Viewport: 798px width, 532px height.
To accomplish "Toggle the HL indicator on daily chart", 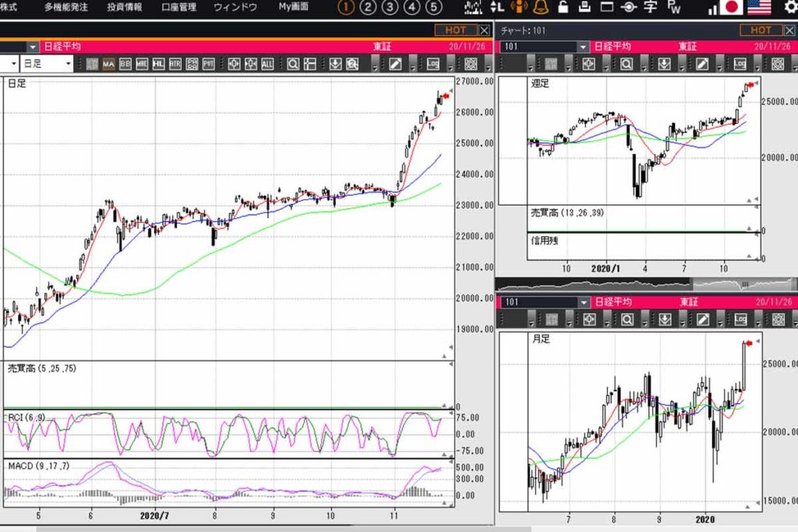I will (x=159, y=64).
